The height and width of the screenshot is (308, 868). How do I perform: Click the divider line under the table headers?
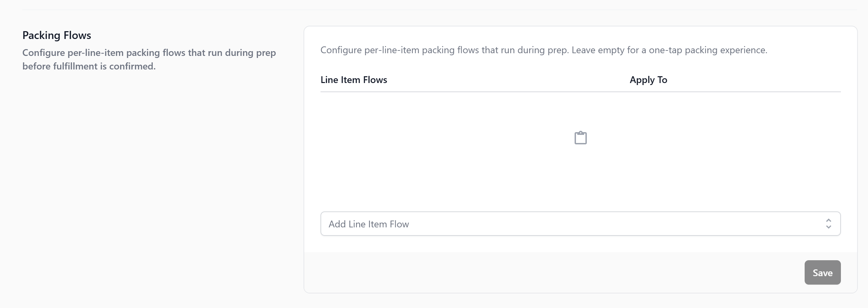click(x=580, y=92)
